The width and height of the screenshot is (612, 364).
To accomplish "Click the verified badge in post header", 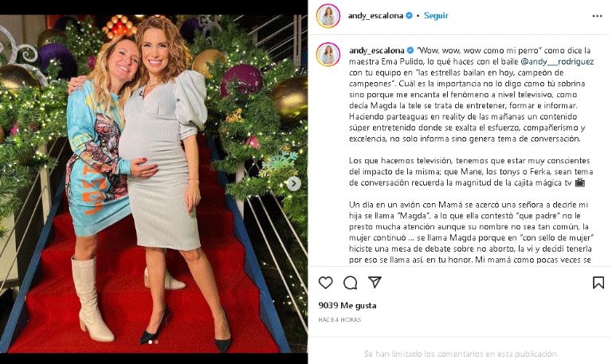I will coord(409,16).
